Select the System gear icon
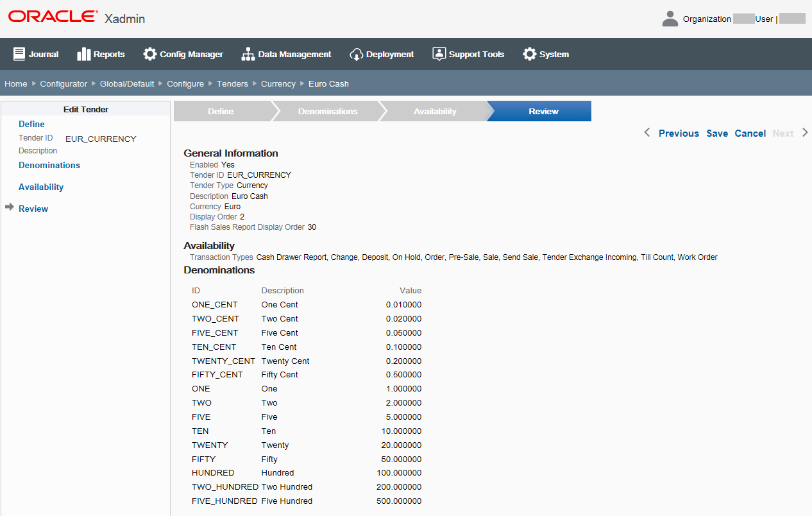The height and width of the screenshot is (516, 812). pos(529,54)
